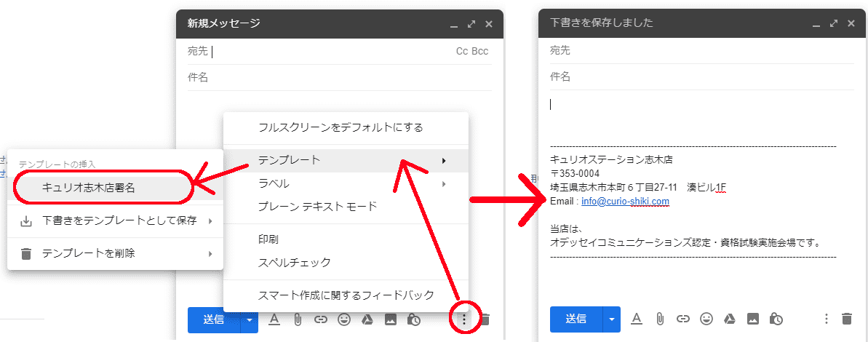The width and height of the screenshot is (868, 342).
Task: Open send options arrow in New Message window
Action: 250,320
